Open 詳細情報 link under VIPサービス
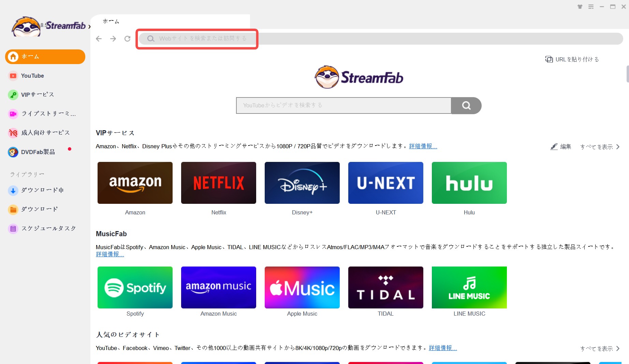Viewport: 629px width, 364px height. pyautogui.click(x=423, y=146)
